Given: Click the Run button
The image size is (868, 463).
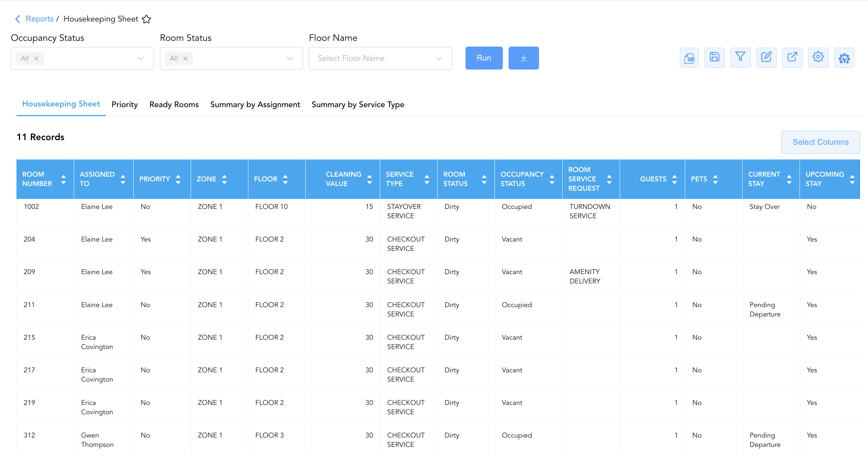Looking at the screenshot, I should coord(484,58).
